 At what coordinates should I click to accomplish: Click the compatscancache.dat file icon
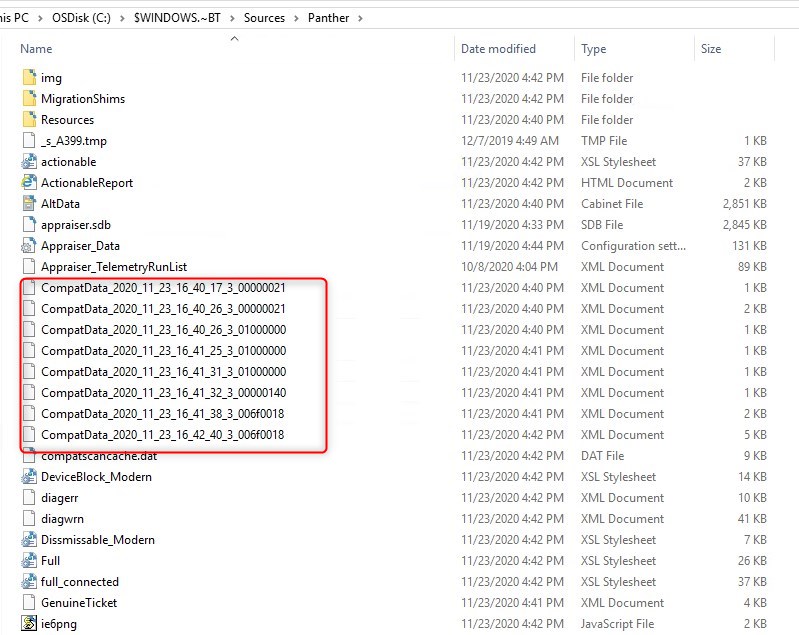[30, 456]
